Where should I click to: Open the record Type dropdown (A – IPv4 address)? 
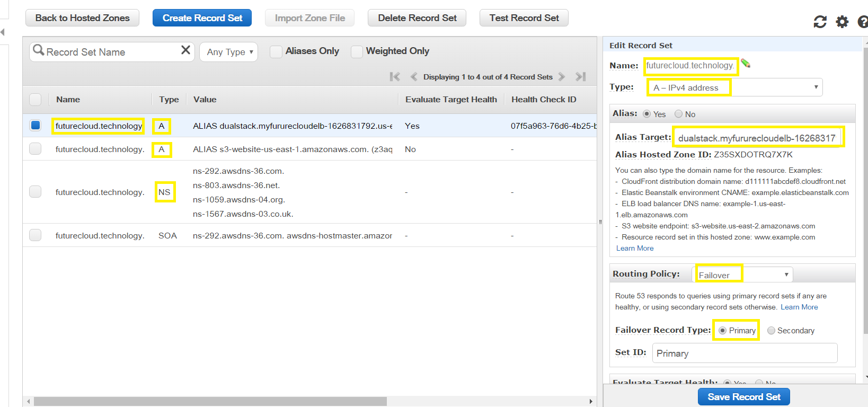click(x=734, y=87)
